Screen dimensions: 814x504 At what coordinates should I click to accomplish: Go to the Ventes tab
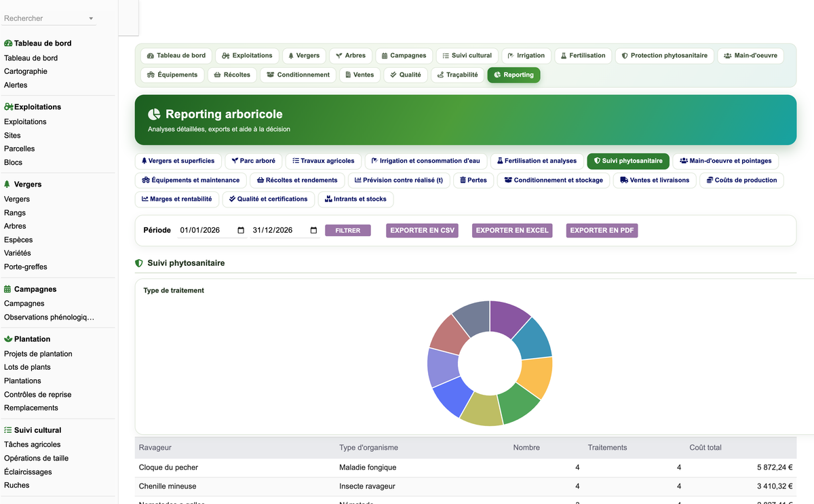[360, 75]
